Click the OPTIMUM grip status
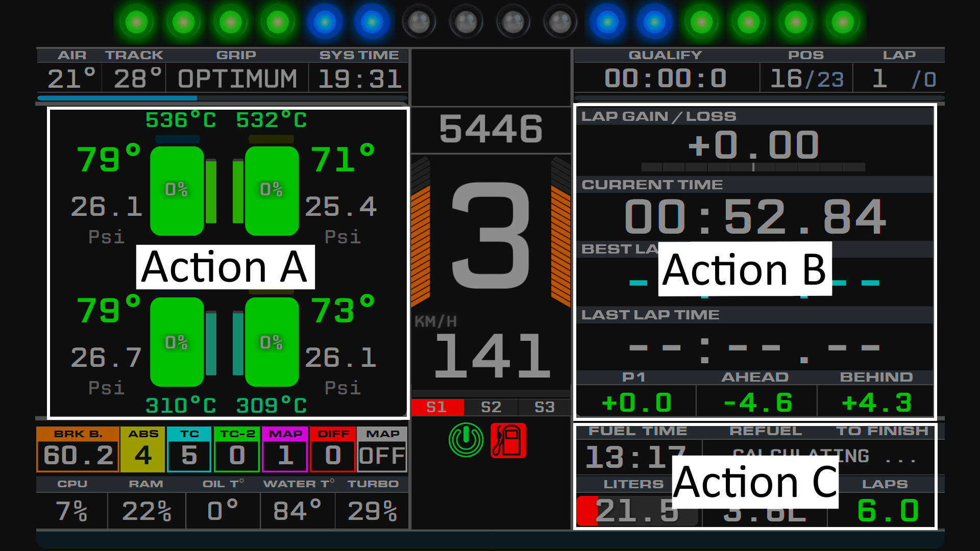This screenshot has width=980, height=551. [237, 79]
